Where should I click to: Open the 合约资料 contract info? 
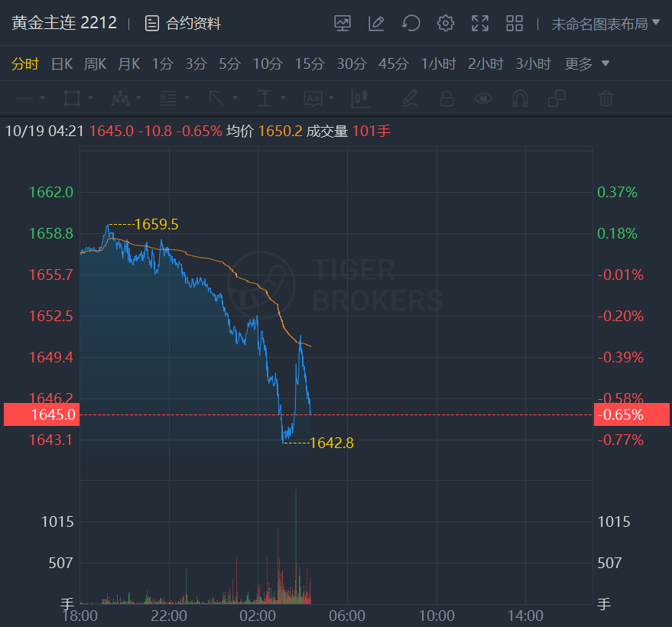click(x=183, y=24)
